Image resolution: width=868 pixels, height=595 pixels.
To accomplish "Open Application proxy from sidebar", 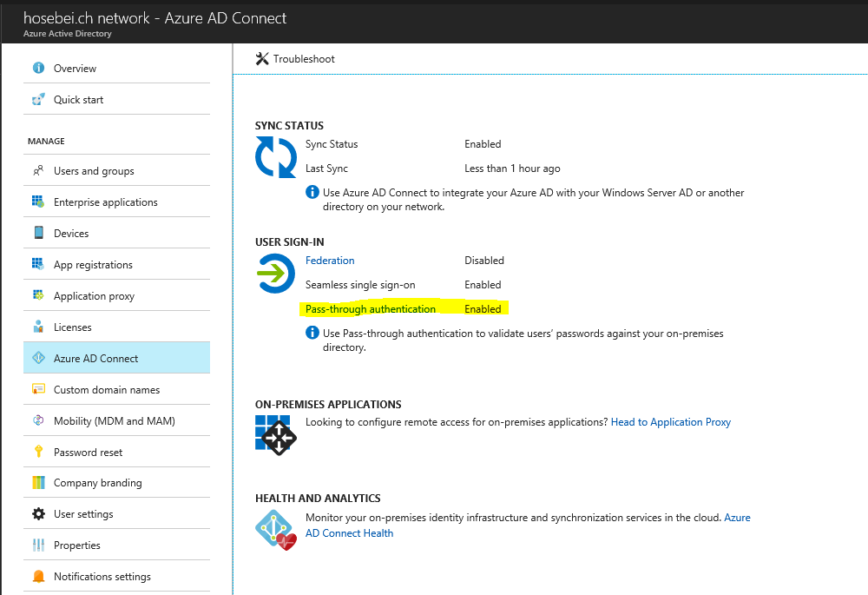I will tap(117, 295).
